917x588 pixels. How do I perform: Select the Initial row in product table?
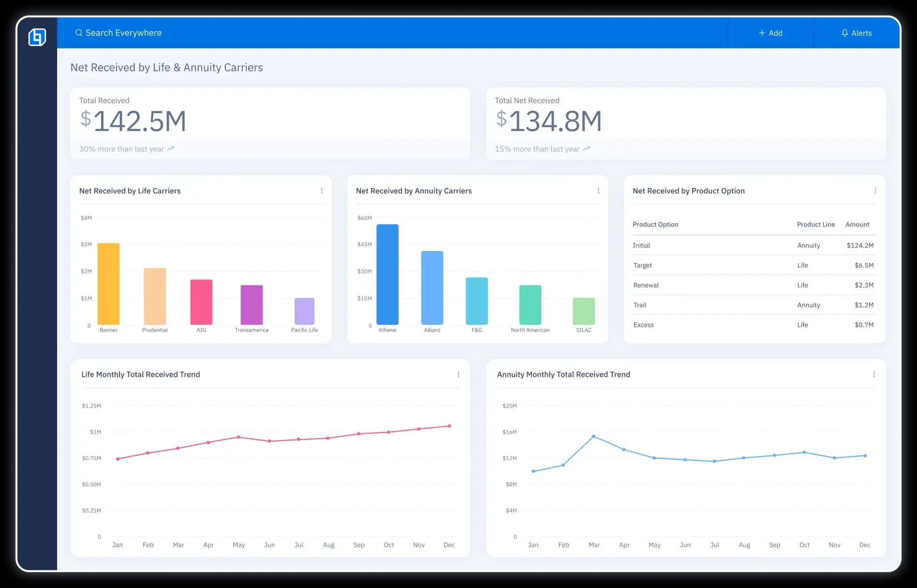coord(753,246)
